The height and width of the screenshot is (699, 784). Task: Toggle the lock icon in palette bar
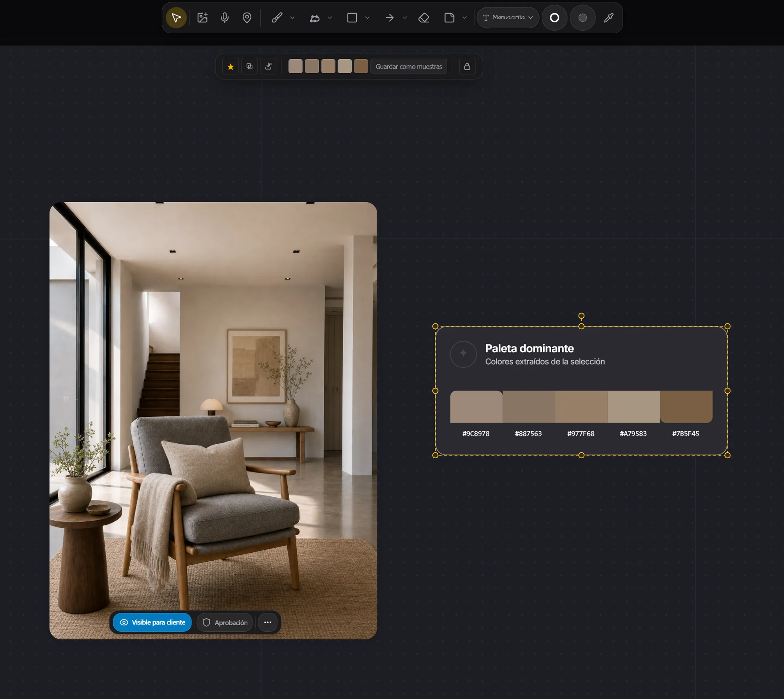coord(467,67)
